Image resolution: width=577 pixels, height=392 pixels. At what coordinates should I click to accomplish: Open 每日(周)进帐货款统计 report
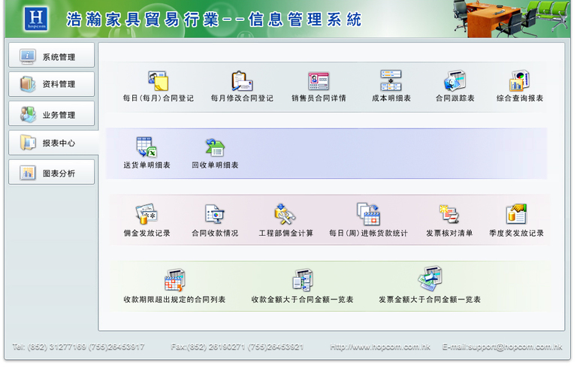[368, 215]
